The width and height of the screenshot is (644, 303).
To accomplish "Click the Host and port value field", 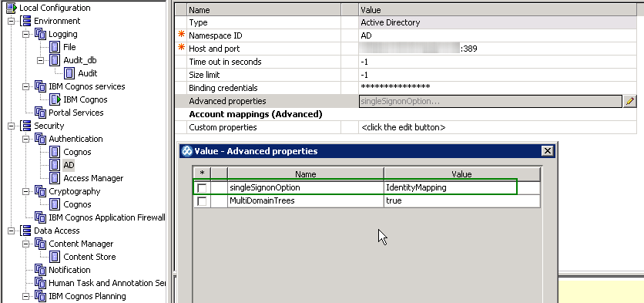I will (498, 49).
